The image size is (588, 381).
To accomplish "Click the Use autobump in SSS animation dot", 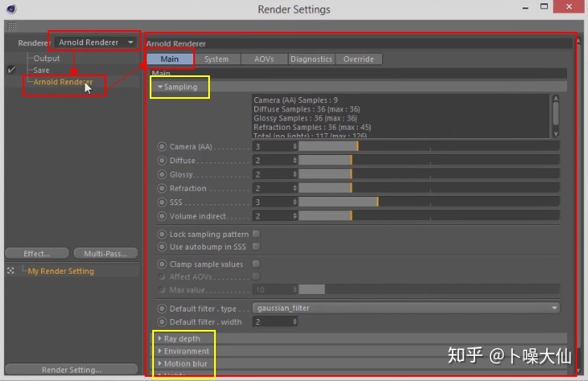I will (x=161, y=247).
